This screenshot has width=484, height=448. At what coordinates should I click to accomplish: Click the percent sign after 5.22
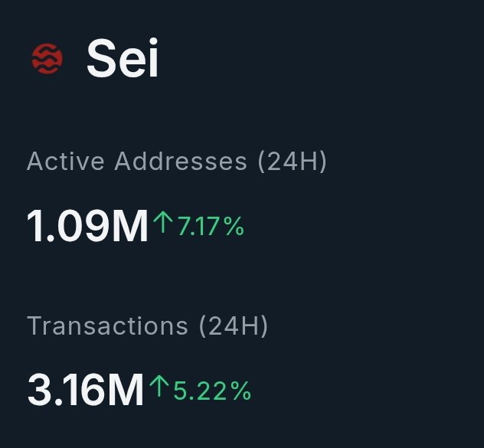[242, 391]
